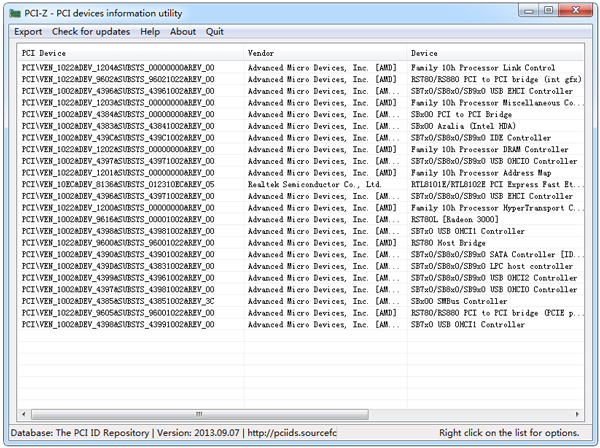Screen dimensions: 600x448
Task: Sort by the Device column header
Action: pyautogui.click(x=495, y=53)
